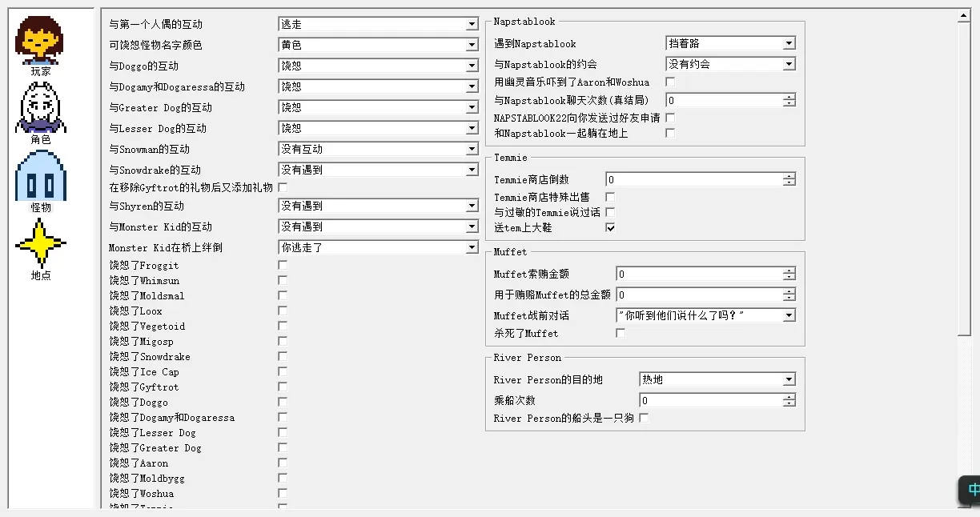This screenshot has width=980, height=517.
Task: Open the 角色 category via the Toriel icon
Action: [38, 104]
